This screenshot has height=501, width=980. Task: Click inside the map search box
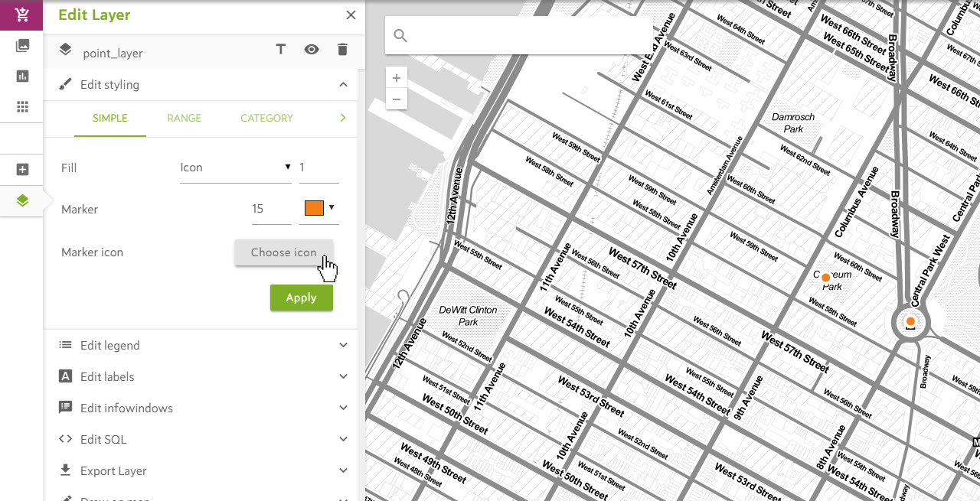[x=518, y=35]
